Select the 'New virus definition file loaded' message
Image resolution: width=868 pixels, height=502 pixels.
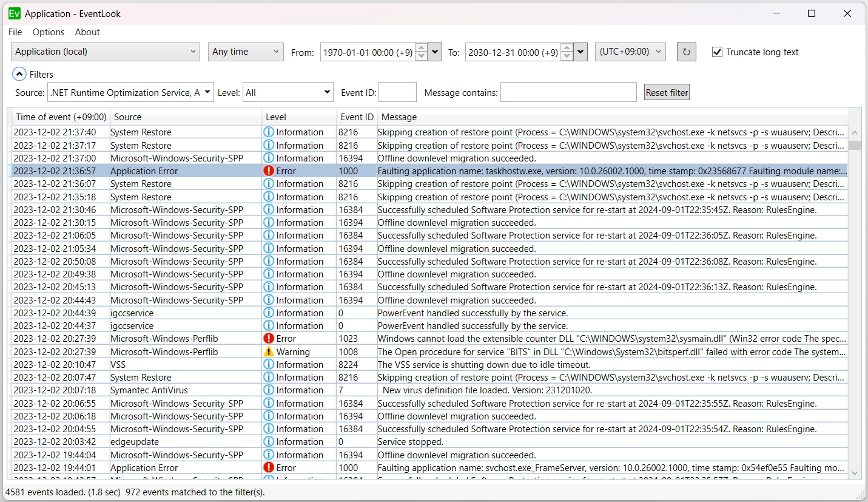coord(613,390)
